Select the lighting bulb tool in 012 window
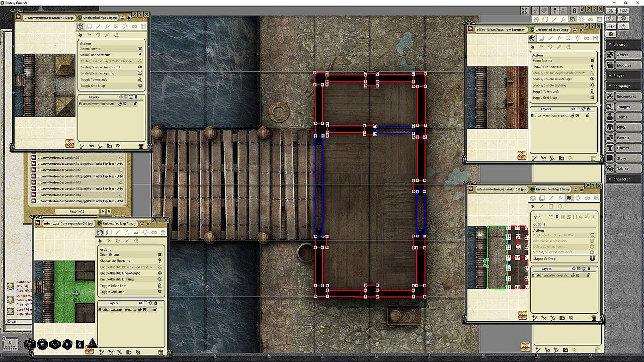The width and height of the screenshot is (644, 362). [x=578, y=198]
